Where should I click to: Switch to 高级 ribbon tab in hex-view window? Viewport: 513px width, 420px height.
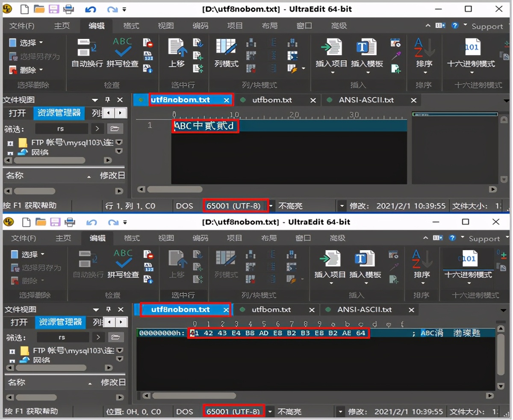coord(338,238)
